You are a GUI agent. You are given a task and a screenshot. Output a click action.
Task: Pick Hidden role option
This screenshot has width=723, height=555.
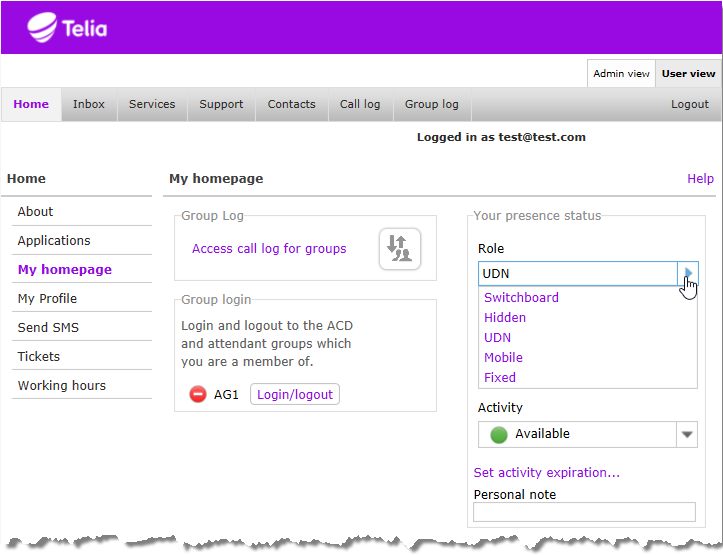click(505, 317)
